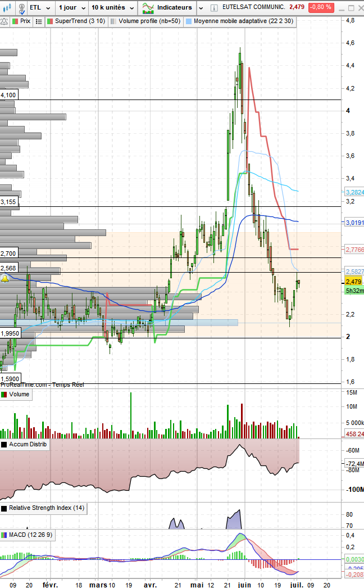The width and height of the screenshot is (364, 588).
Task: Select the 4,100 horizontal line label
Action: tap(8, 95)
